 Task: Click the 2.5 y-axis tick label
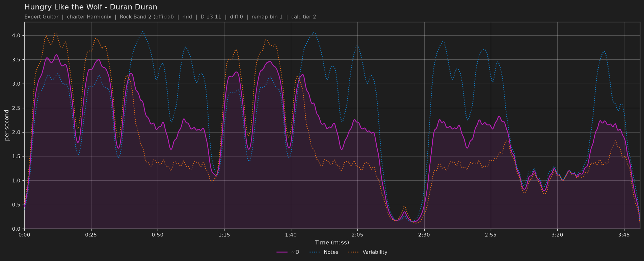[16, 108]
